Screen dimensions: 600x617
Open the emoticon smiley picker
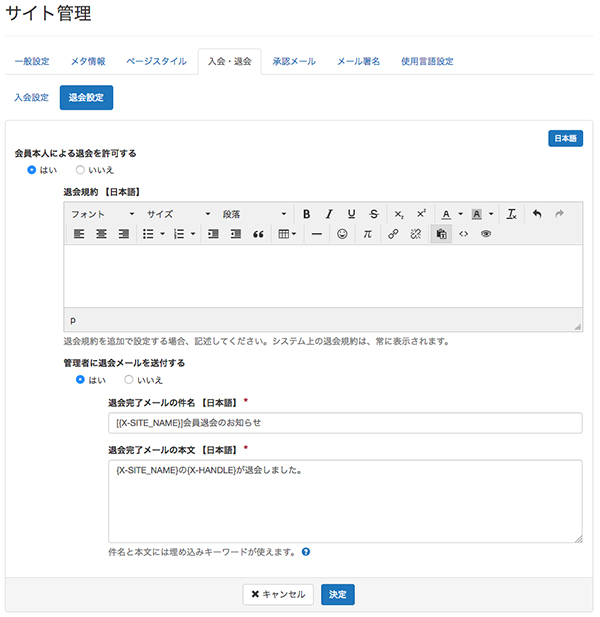click(x=342, y=234)
